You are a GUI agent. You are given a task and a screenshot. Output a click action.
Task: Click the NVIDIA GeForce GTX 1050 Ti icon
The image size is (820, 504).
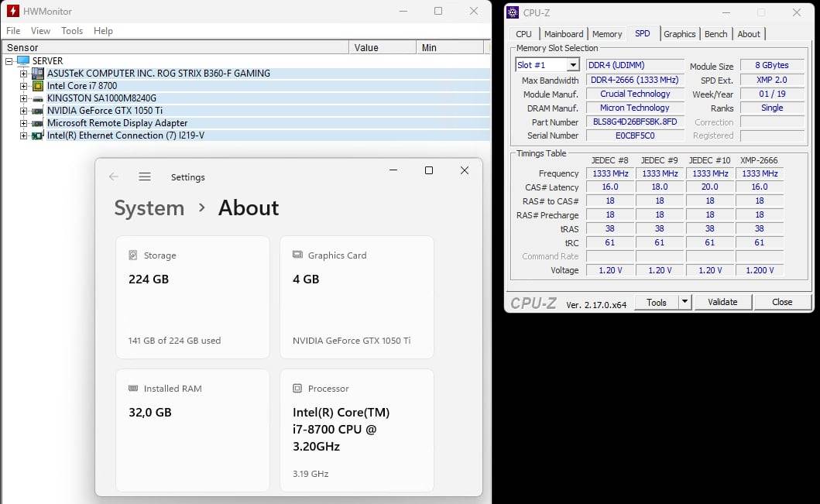point(37,111)
